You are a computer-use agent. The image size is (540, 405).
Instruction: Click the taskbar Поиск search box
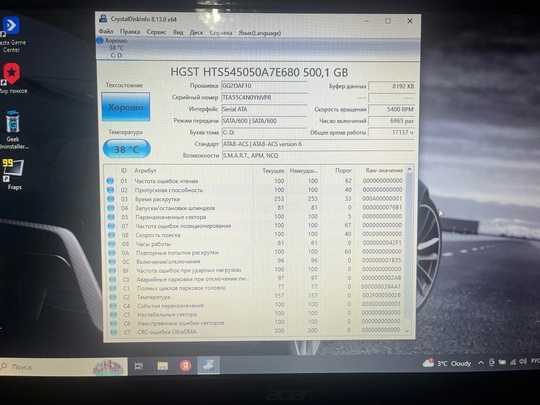[64, 366]
